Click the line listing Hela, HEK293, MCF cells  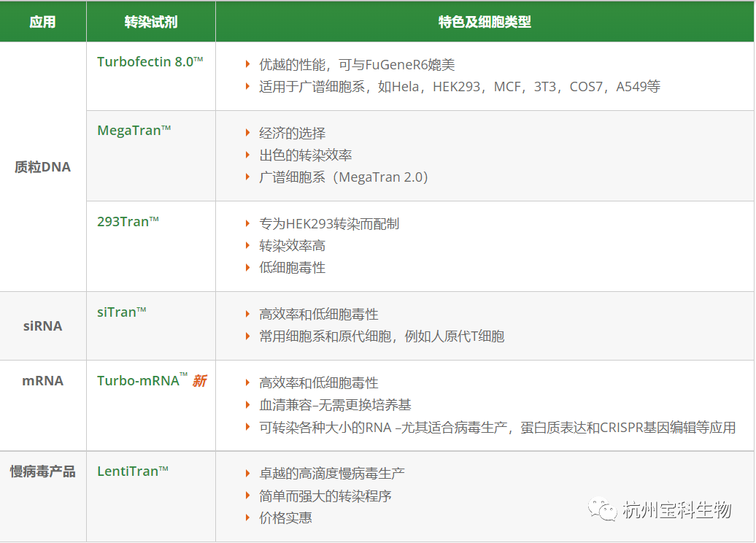tap(460, 87)
